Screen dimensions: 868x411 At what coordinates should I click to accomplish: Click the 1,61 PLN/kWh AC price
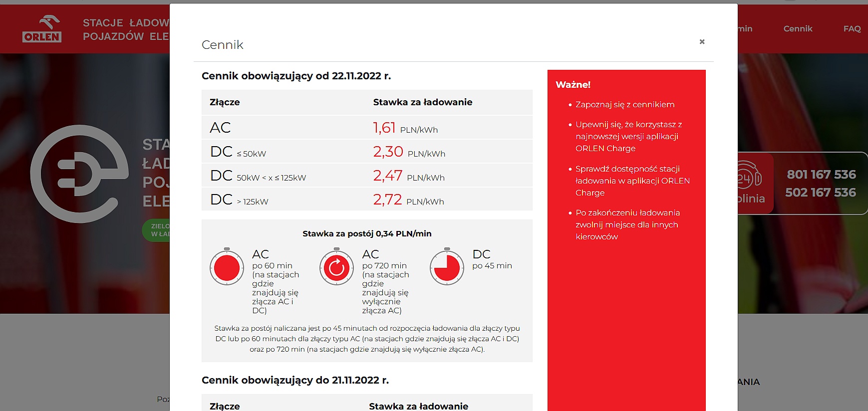point(405,128)
